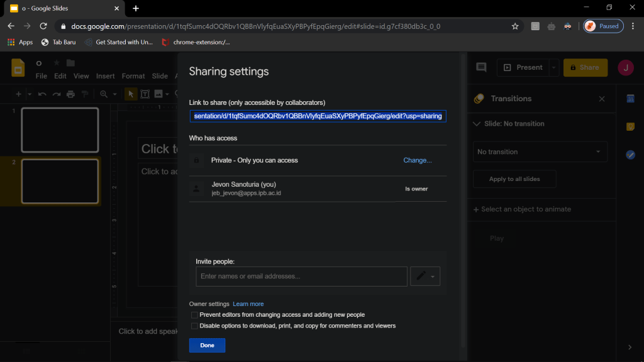644x362 pixels.
Task: Collapse the Slide: No transition section
Action: [476, 124]
